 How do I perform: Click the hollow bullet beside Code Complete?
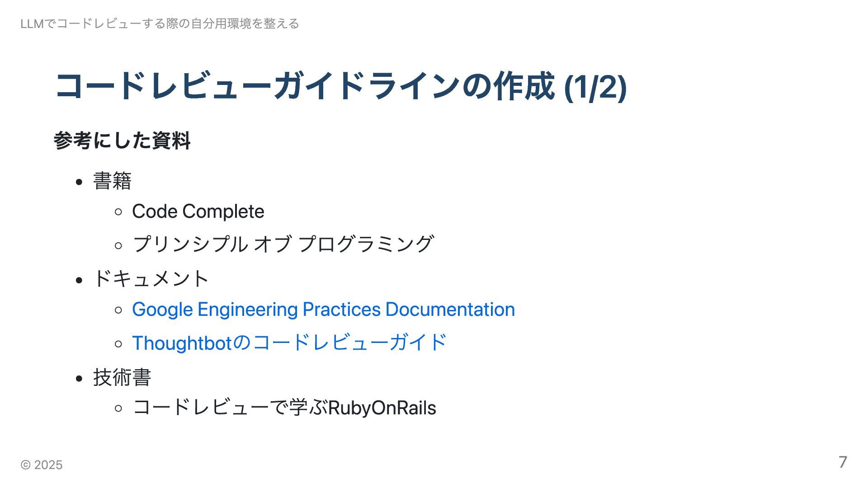(x=118, y=212)
